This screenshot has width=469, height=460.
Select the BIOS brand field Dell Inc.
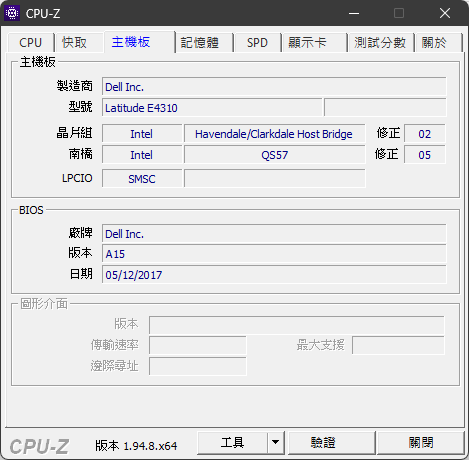click(x=274, y=234)
